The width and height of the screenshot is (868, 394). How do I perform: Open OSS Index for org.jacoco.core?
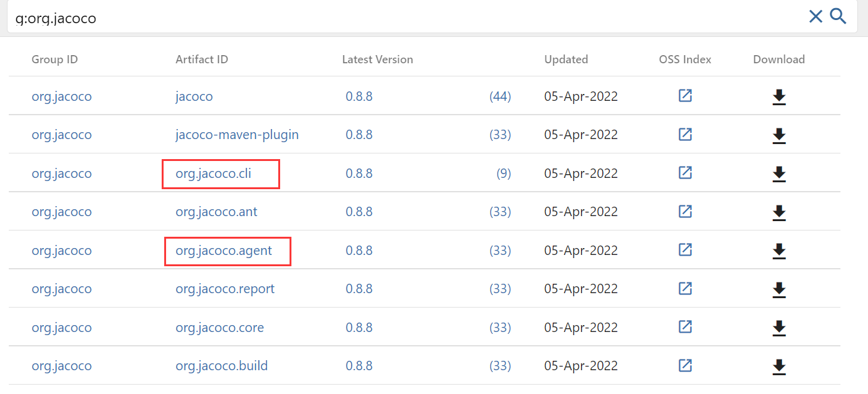tap(685, 327)
